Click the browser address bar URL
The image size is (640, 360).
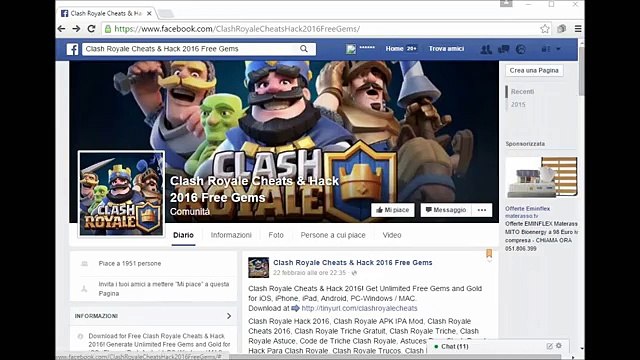(237, 29)
